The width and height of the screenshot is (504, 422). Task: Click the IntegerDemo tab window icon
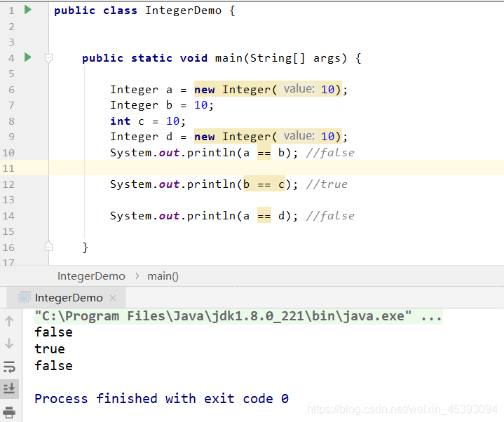[x=25, y=298]
